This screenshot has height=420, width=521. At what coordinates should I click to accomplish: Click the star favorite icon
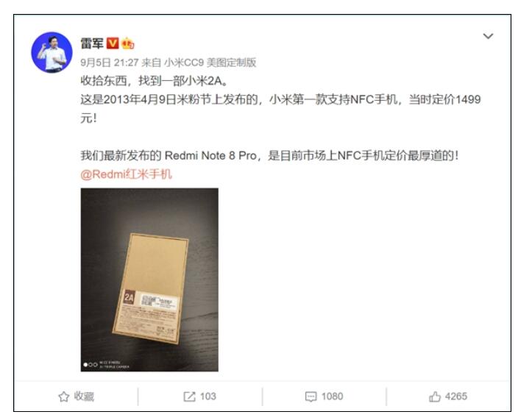coord(63,396)
